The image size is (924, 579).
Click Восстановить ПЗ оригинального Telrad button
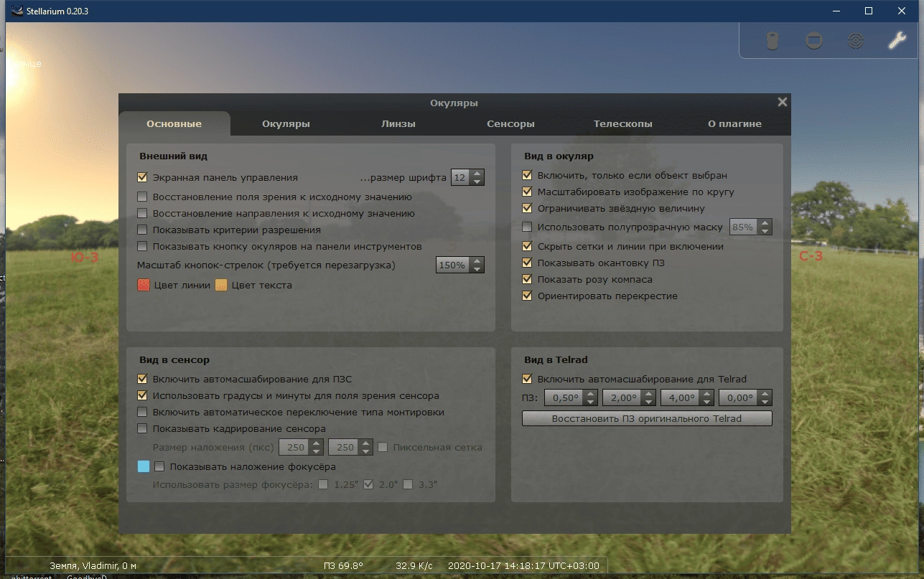[x=647, y=418]
